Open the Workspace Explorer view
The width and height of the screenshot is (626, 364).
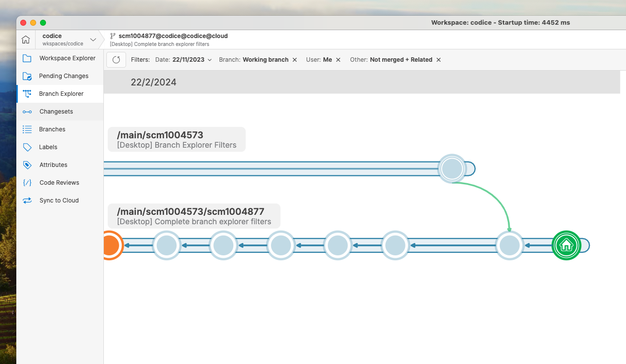[x=29, y=58]
